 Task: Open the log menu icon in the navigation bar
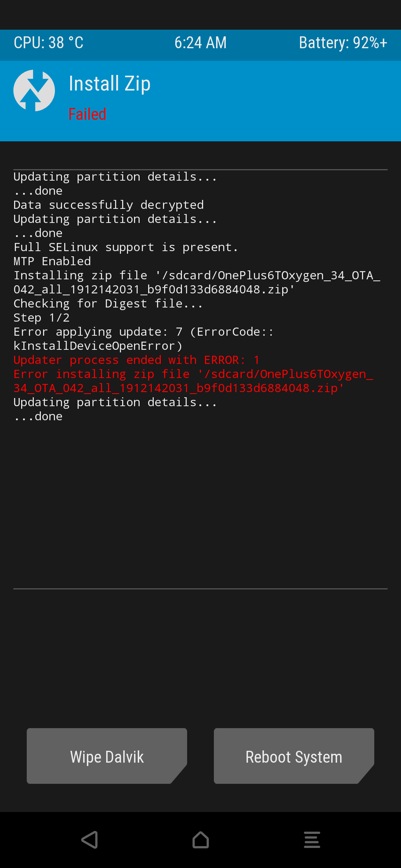[312, 840]
